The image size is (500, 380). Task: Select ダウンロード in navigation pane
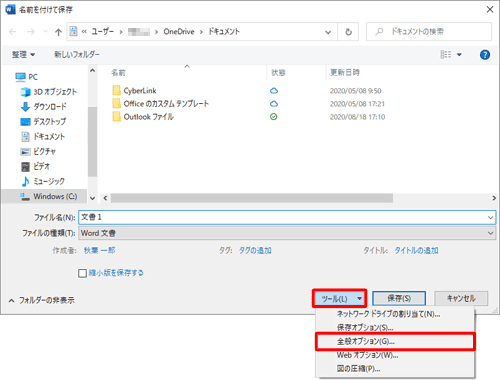(44, 107)
